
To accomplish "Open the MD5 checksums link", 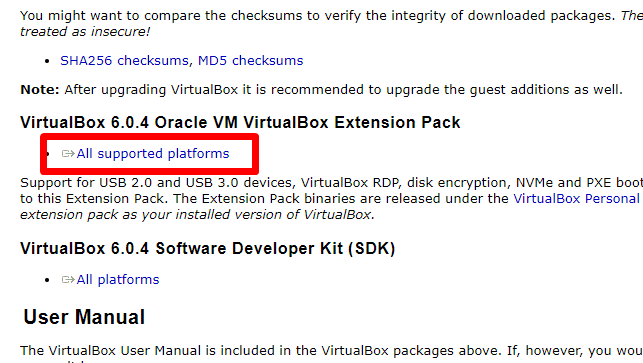I will pyautogui.click(x=251, y=61).
